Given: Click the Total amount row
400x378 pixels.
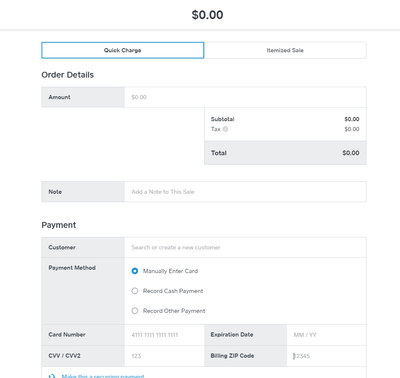Looking at the screenshot, I should (285, 153).
